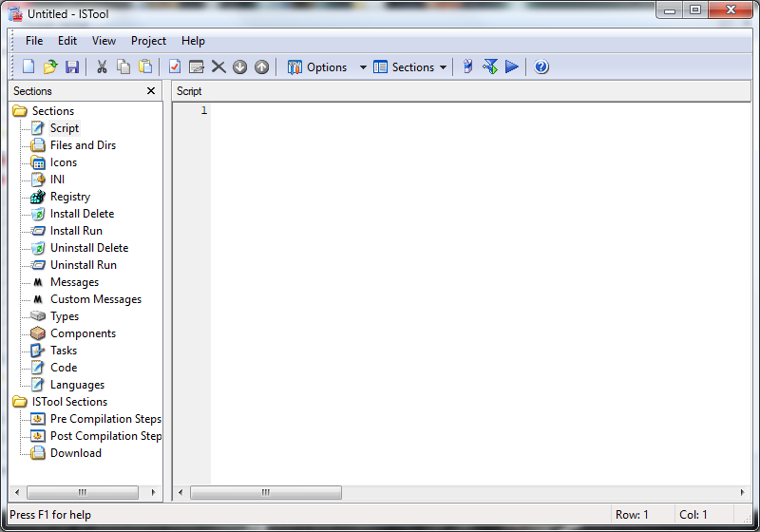Viewport: 760px width, 532px height.
Task: Click the Move Up arrow icon
Action: pyautogui.click(x=262, y=66)
